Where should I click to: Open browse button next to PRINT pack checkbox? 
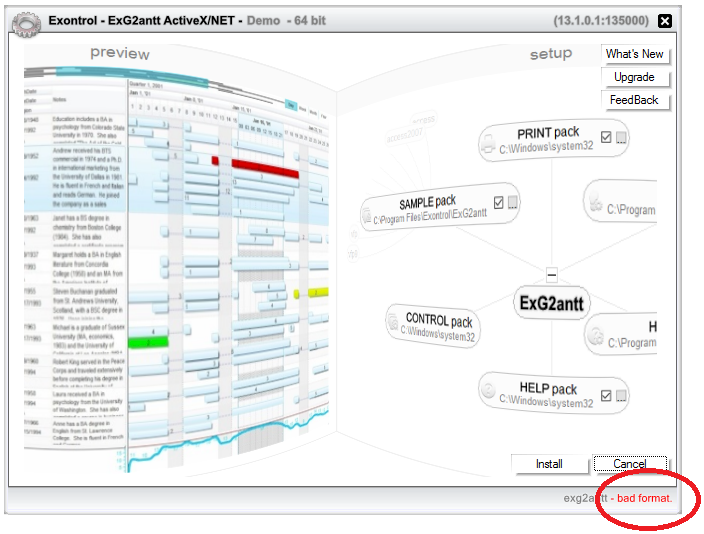pyautogui.click(x=621, y=138)
